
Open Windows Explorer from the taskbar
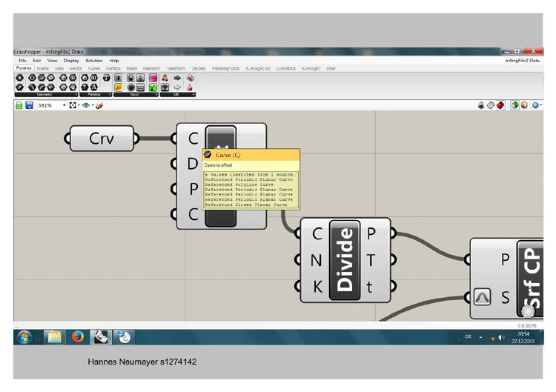(54, 337)
